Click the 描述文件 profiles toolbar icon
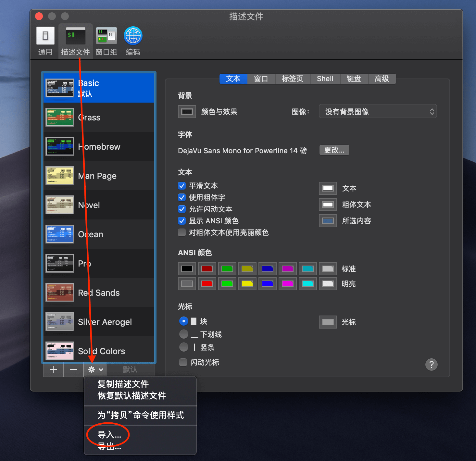The height and width of the screenshot is (461, 476). tap(75, 41)
